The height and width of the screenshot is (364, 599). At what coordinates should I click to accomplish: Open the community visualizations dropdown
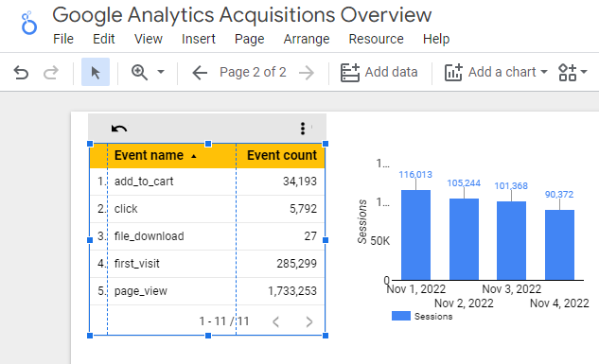[x=573, y=72]
